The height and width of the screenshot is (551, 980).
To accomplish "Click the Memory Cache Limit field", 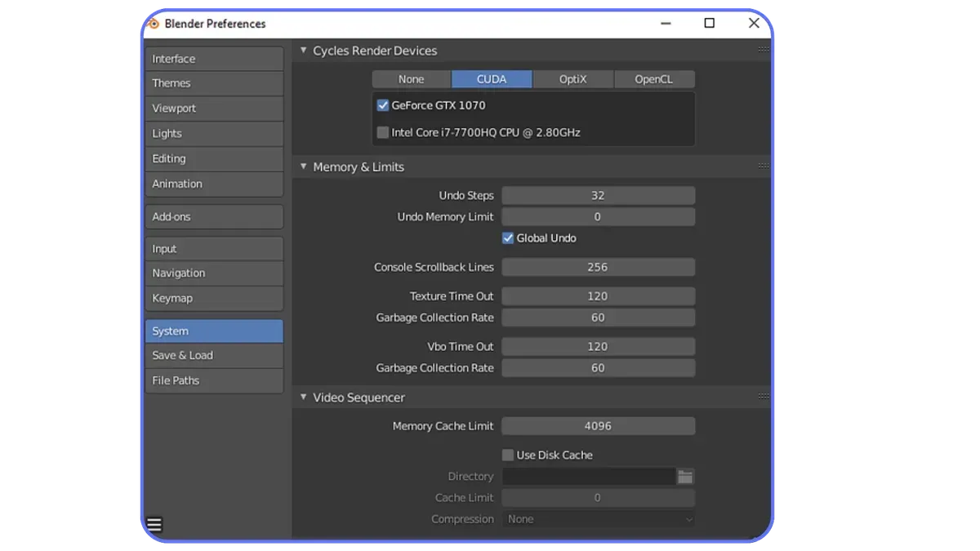I will pos(599,426).
